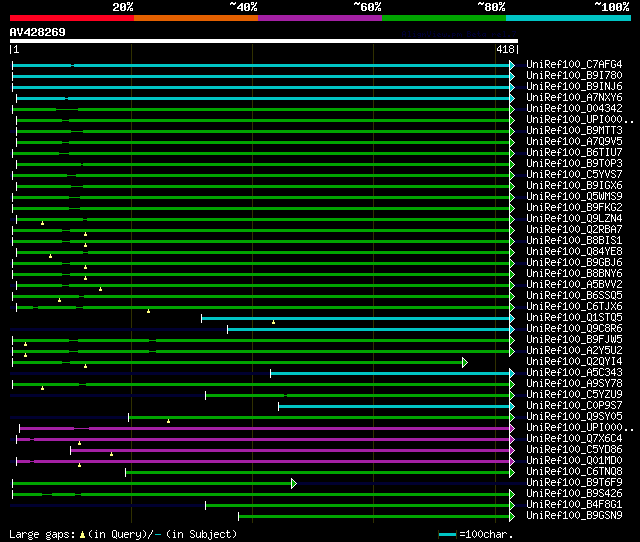Open hit UniRef100_C7AFG4
Screen dimensions: 640x542
[x=574, y=64]
